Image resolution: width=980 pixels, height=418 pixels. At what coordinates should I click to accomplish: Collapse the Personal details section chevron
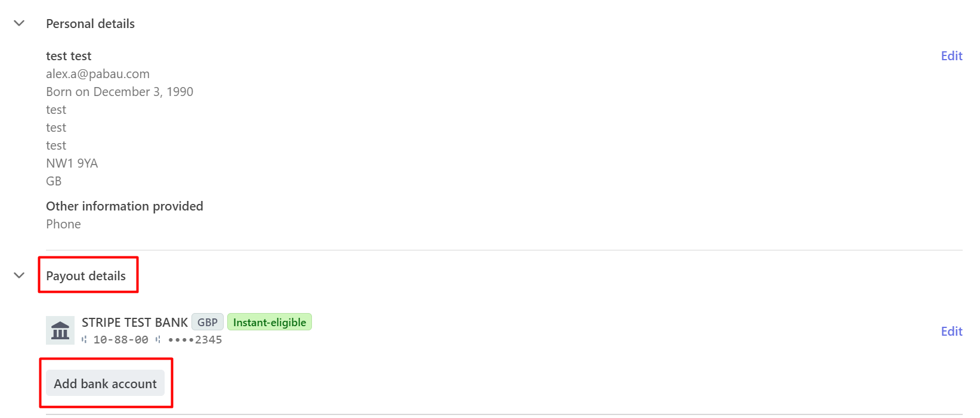click(19, 23)
